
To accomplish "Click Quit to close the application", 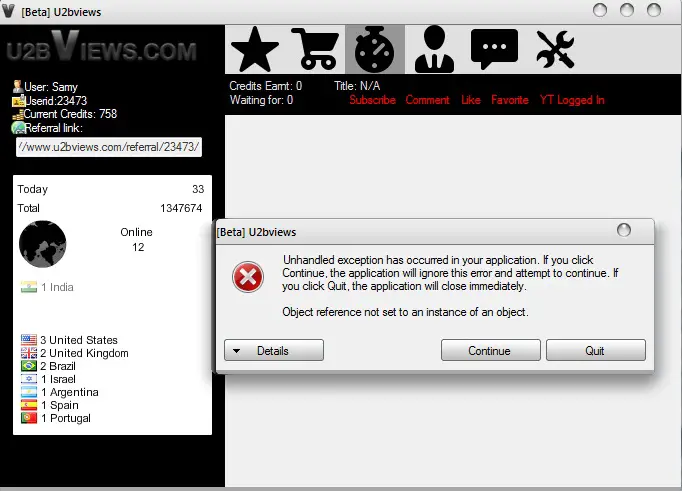I will click(x=596, y=351).
